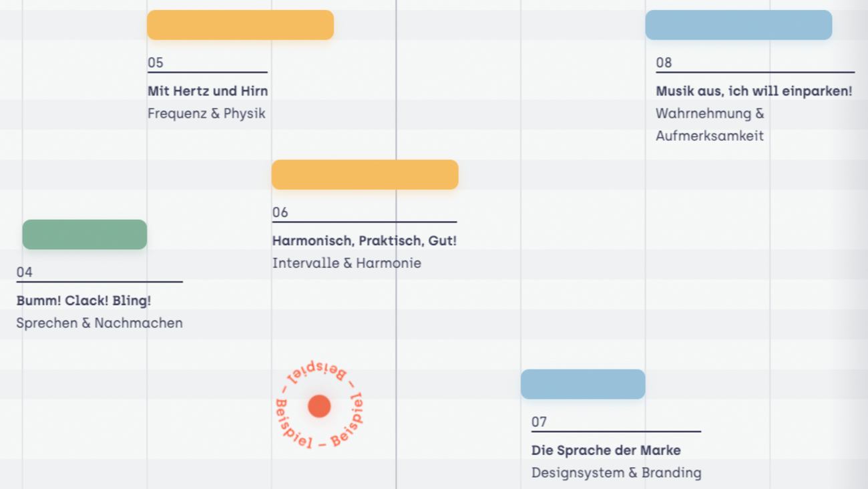Select the "Intervalle & Harmonie" subtitle
The width and height of the screenshot is (868, 489).
347,263
